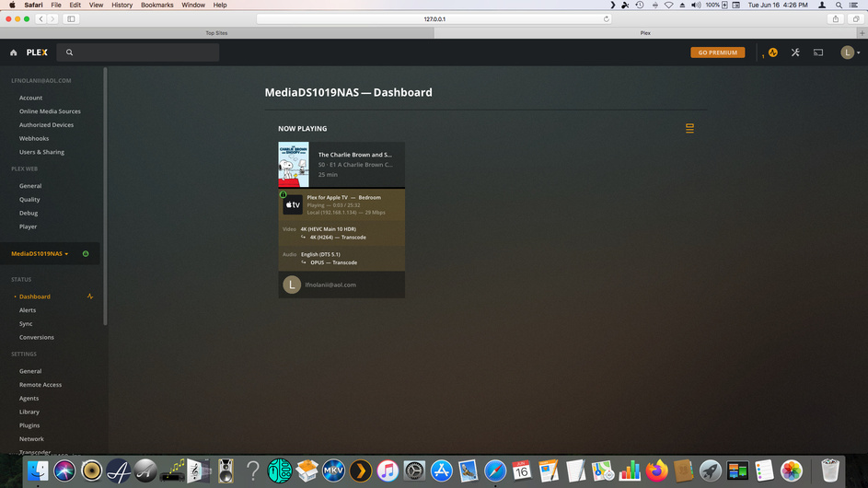The width and height of the screenshot is (868, 488).
Task: Open Debug settings
Action: 29,214
